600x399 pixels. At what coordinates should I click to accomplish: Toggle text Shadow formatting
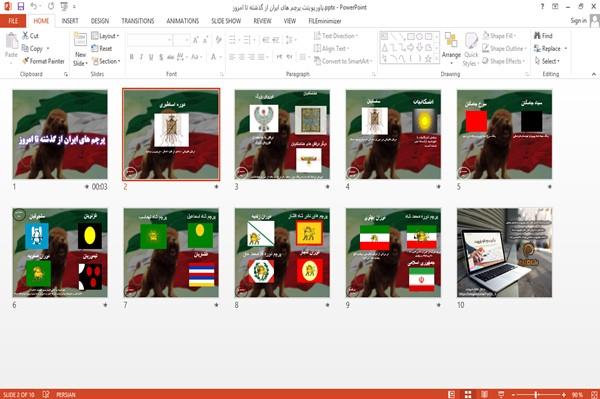click(161, 57)
